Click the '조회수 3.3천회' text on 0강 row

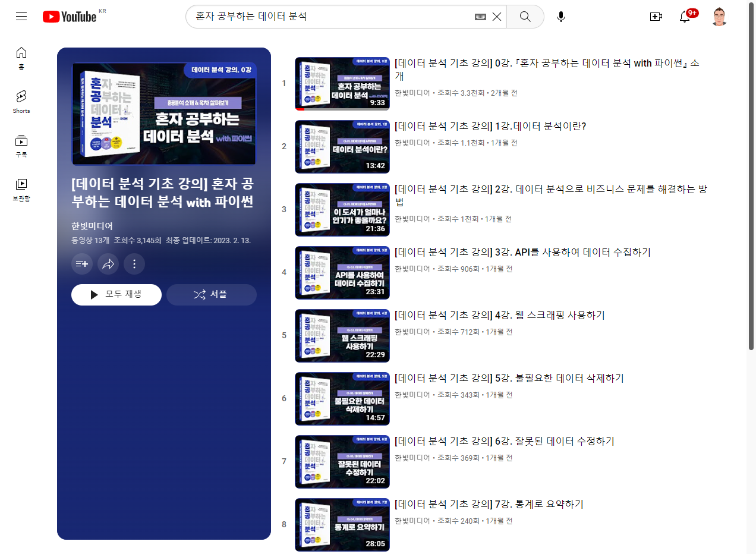coord(461,93)
